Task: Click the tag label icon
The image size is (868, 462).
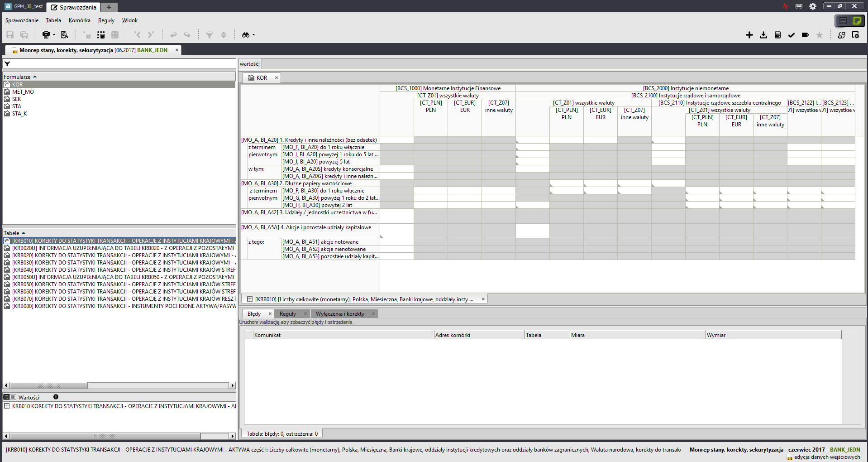Action: pos(806,35)
